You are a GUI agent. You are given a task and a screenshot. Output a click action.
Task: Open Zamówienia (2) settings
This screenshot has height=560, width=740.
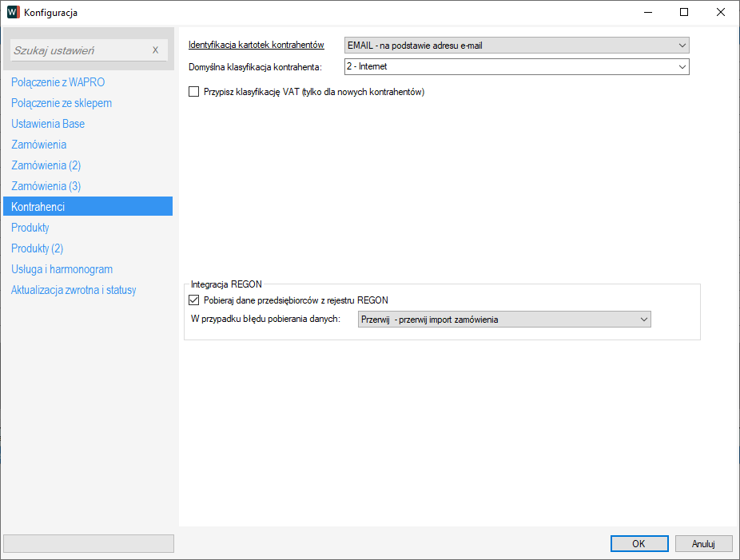(x=46, y=165)
